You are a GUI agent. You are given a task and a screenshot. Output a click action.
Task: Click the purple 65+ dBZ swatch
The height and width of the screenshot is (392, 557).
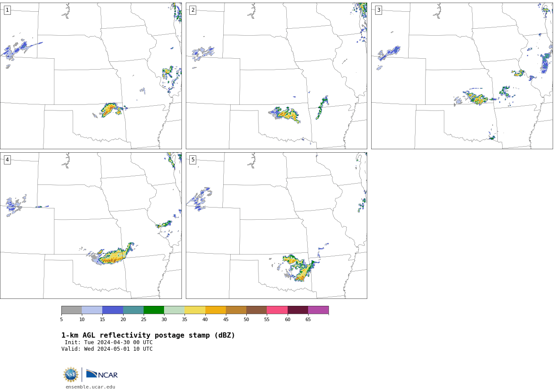pyautogui.click(x=318, y=310)
